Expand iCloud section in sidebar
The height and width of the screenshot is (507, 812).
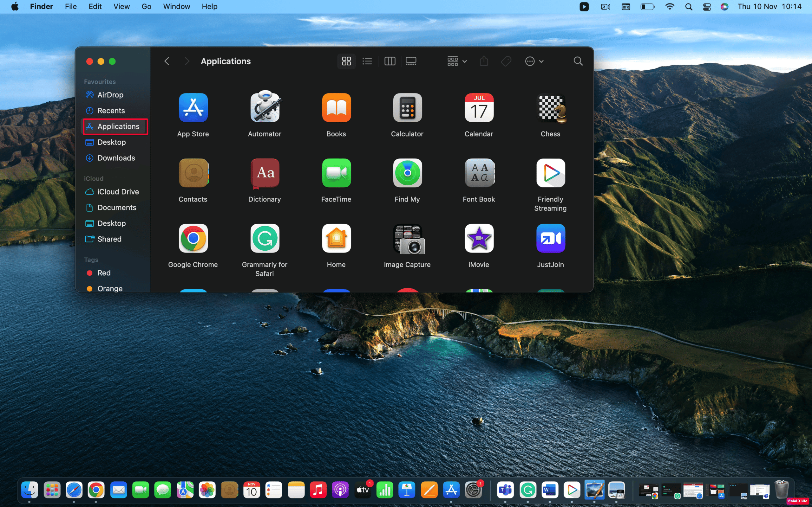(93, 178)
